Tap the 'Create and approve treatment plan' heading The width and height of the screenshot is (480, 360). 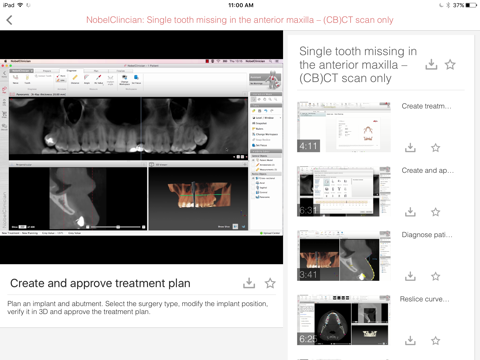[x=100, y=283]
